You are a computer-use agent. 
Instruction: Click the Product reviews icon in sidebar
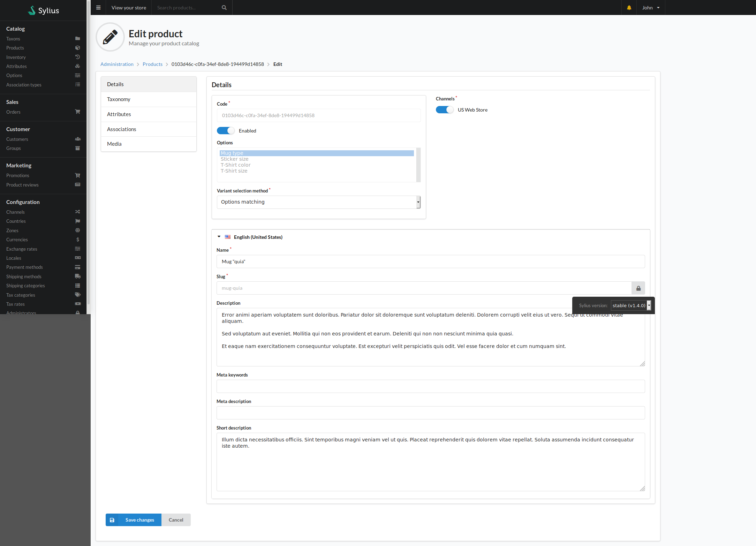click(77, 185)
